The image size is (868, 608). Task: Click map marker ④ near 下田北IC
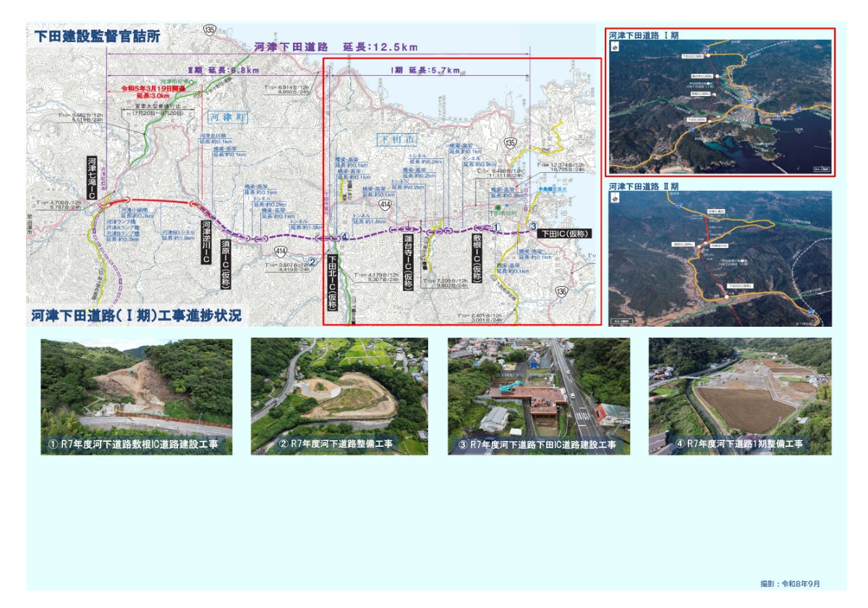pyautogui.click(x=345, y=236)
